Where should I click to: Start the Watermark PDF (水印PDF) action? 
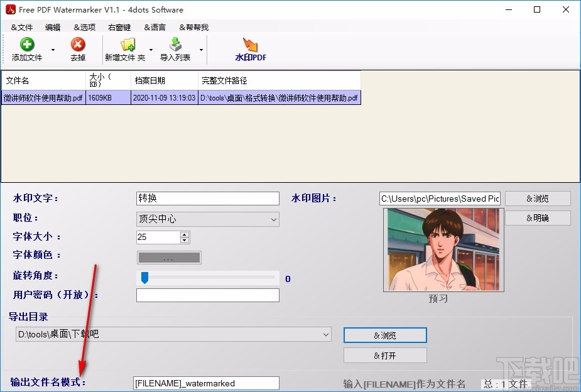point(251,49)
